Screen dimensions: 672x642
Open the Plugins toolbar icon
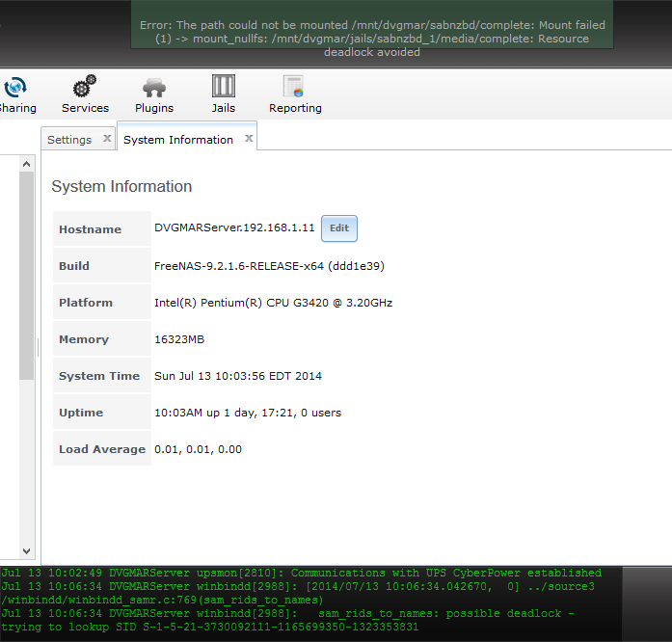[x=154, y=89]
